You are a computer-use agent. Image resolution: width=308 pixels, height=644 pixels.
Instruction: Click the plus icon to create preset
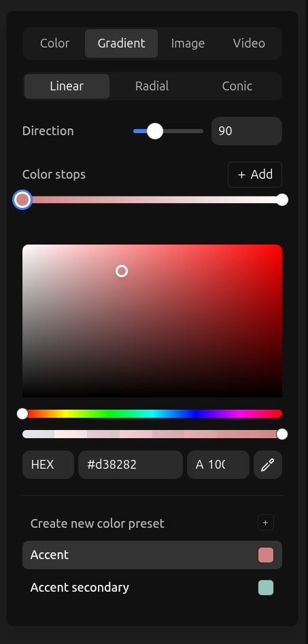point(266,523)
